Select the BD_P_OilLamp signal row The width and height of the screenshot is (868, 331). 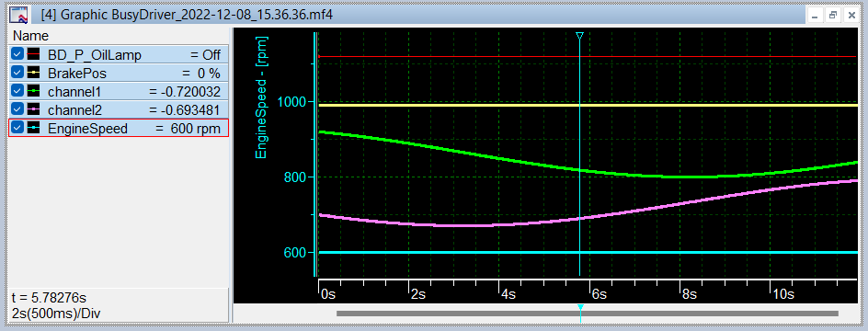click(119, 54)
